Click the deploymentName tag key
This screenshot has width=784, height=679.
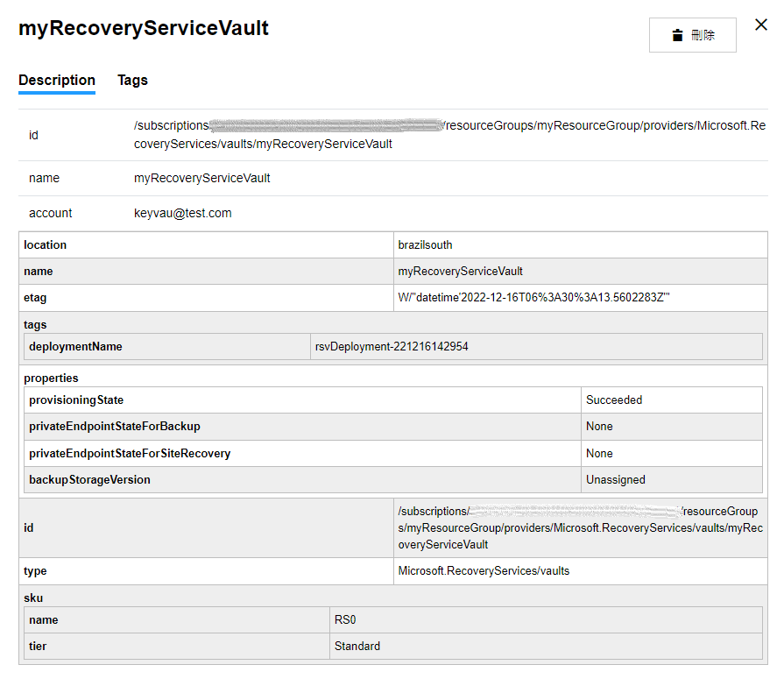pos(75,346)
